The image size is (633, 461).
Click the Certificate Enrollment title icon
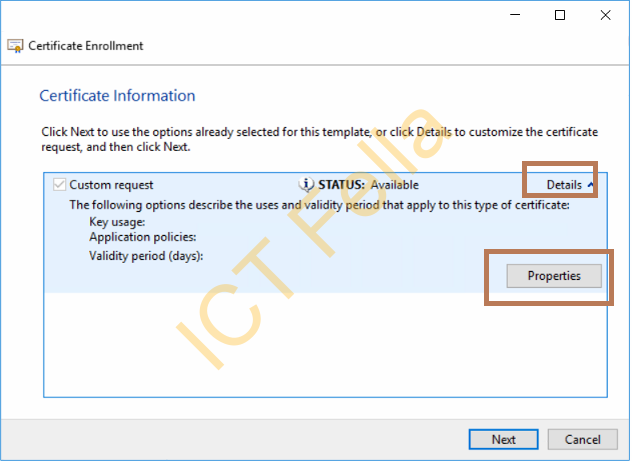[x=15, y=46]
